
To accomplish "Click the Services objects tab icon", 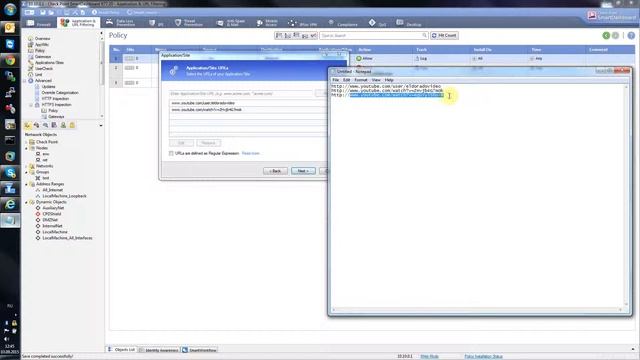I will [36, 125].
